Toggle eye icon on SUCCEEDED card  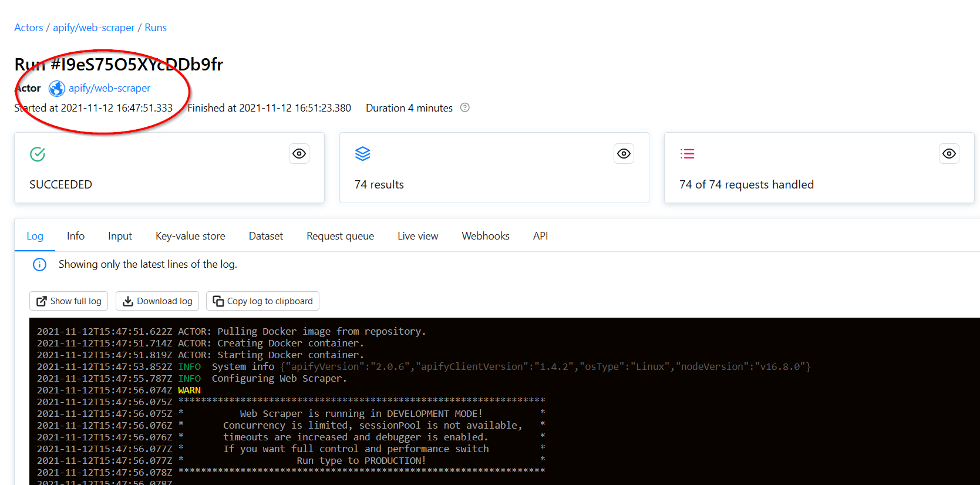point(299,154)
